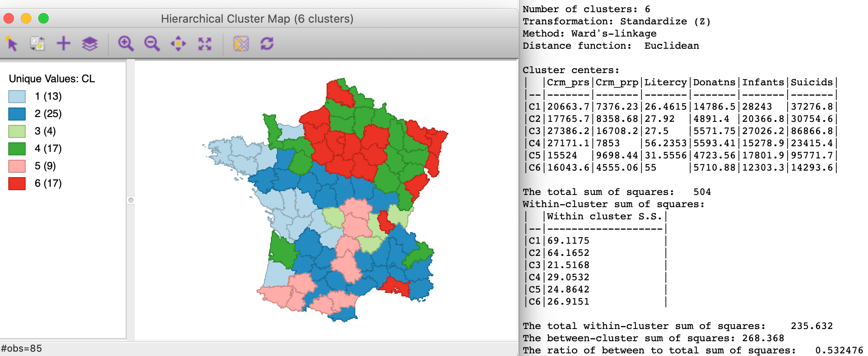Image resolution: width=868 pixels, height=356 pixels.
Task: Click the 'Cluster centers:' heading
Action: 571,70
